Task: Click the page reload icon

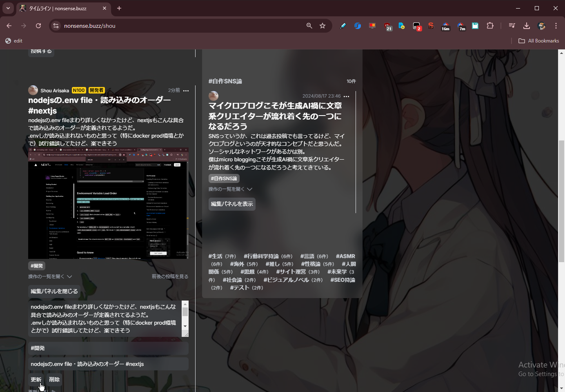Action: click(38, 26)
